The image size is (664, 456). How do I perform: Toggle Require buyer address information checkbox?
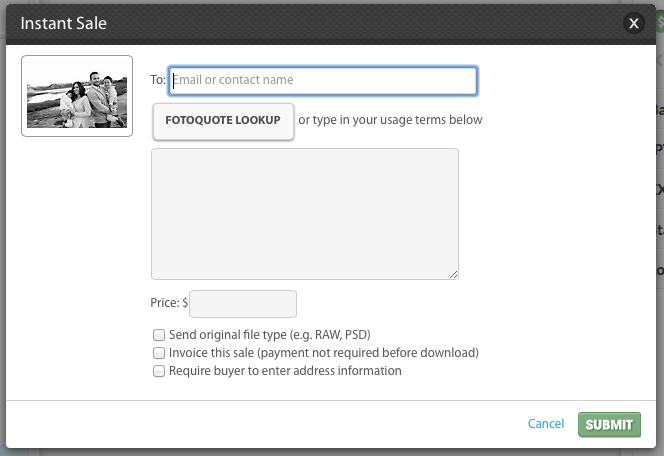(x=159, y=371)
